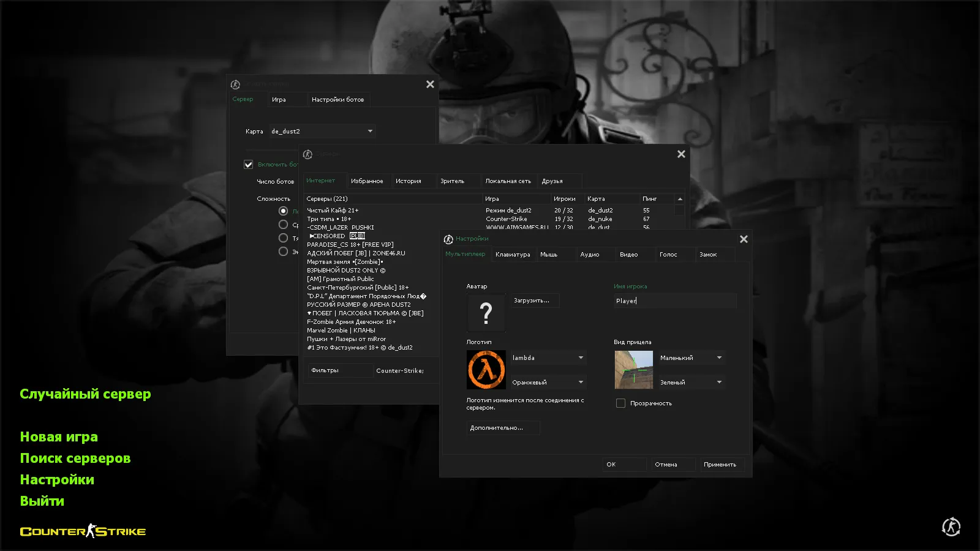The image size is (980, 551).
Task: Click the Player name input field
Action: pos(674,301)
